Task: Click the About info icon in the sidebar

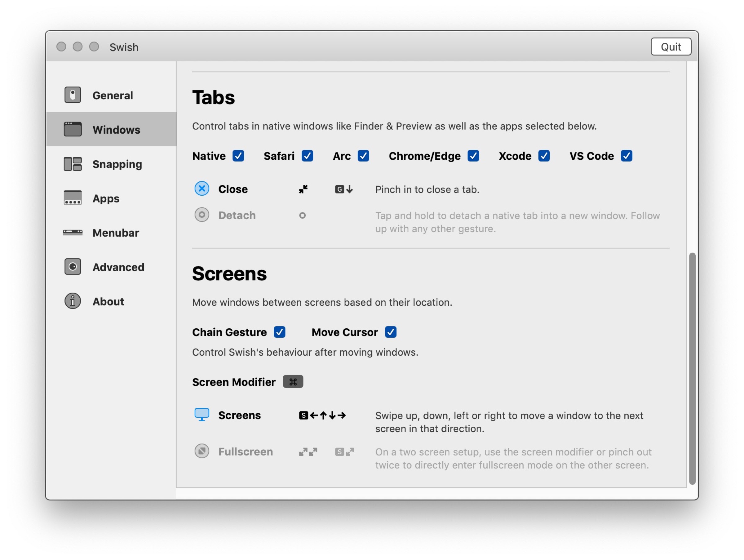Action: [x=73, y=301]
